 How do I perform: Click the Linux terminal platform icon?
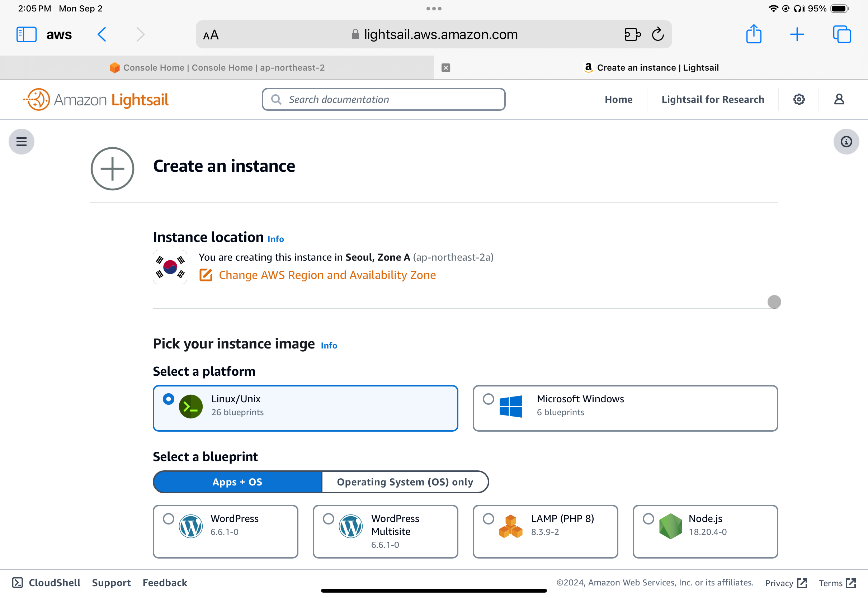pyautogui.click(x=191, y=407)
